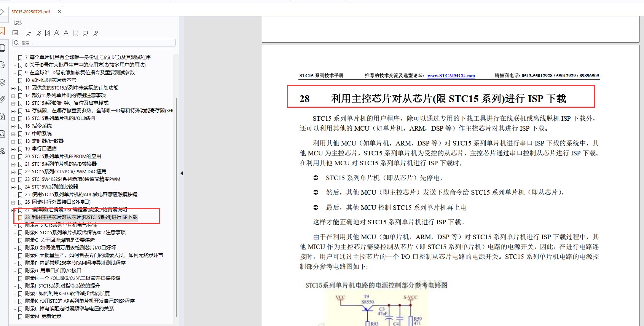Screen dimensions: 644x326
Task: Expand bookmark 15 STC15系列单片机的I/O口结构
Action: [x=13, y=118]
